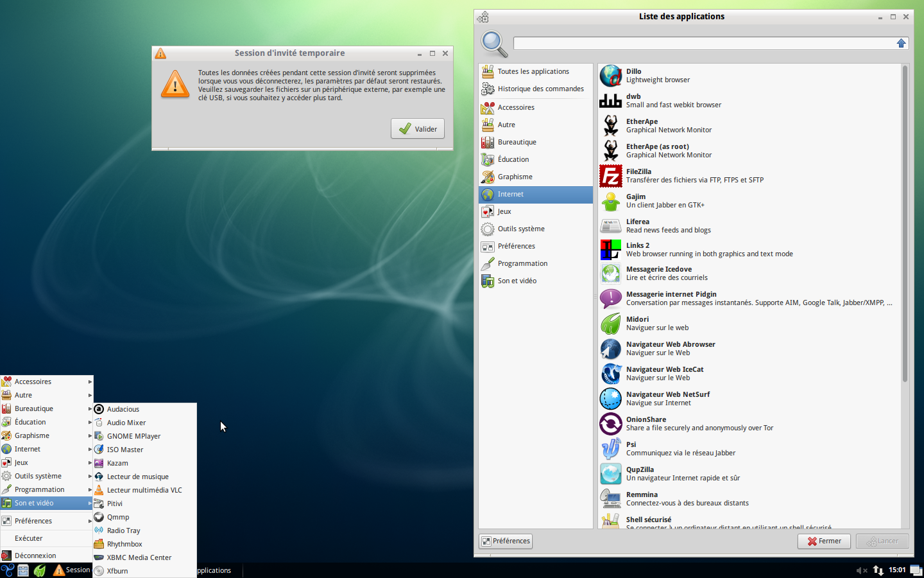Click the up arrow in search field
Image resolution: width=924 pixels, height=578 pixels.
[x=901, y=43]
